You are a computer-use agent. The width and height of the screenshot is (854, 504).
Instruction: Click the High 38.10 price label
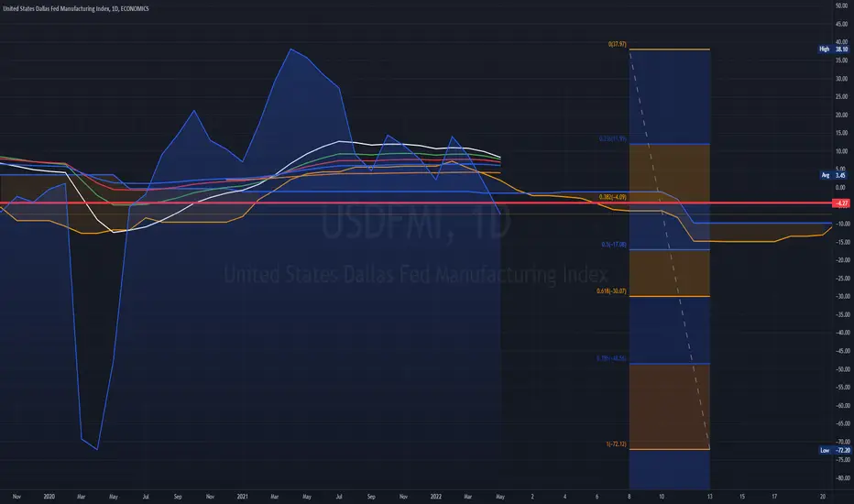[833, 49]
